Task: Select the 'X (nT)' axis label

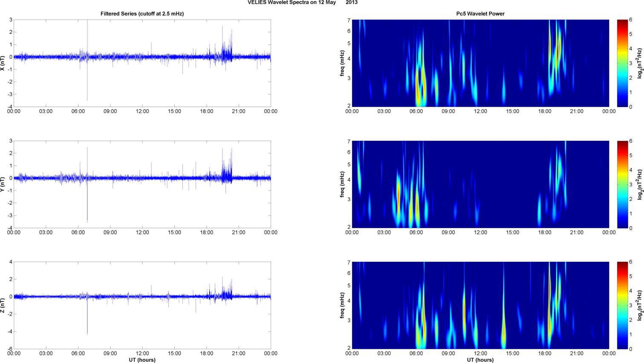Action: pos(3,63)
